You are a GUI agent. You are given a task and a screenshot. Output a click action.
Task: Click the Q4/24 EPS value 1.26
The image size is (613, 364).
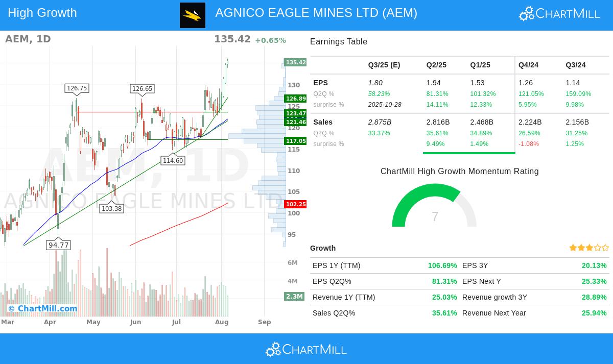[526, 83]
